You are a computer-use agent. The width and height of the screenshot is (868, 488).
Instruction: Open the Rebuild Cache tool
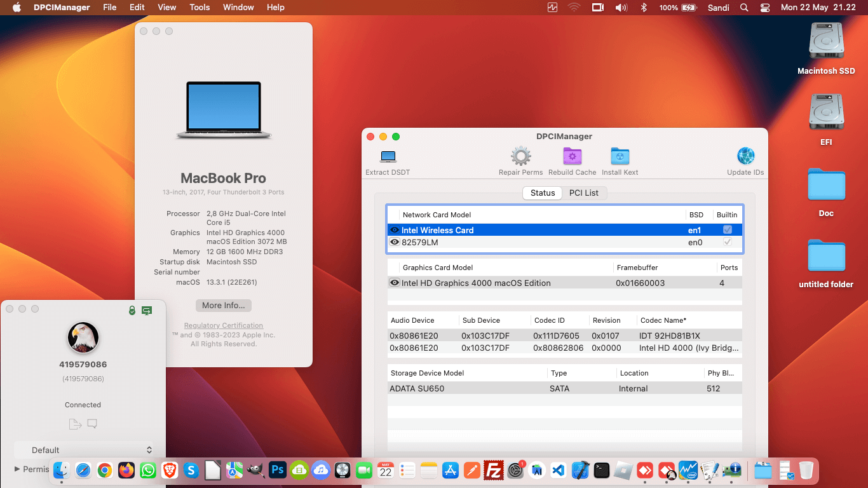click(x=572, y=156)
